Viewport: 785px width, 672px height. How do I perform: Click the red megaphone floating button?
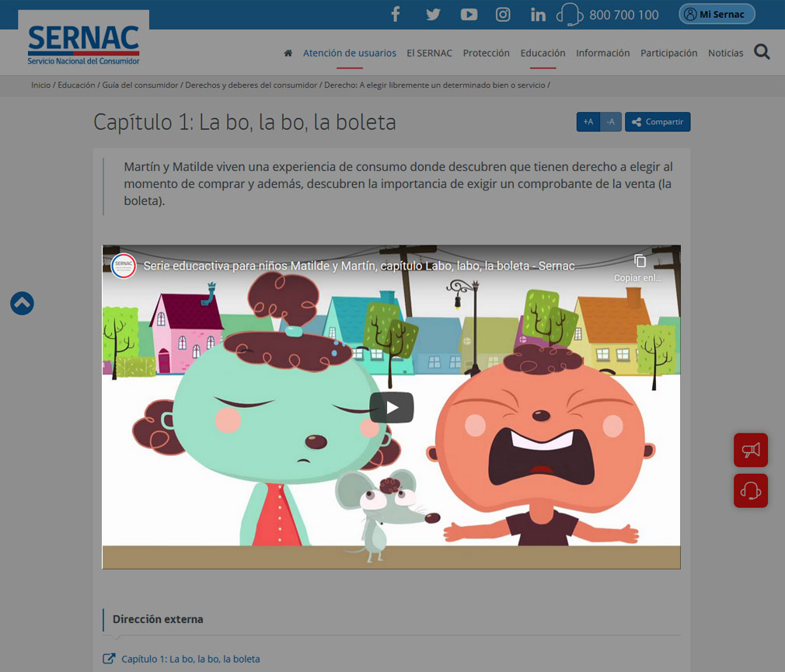point(751,451)
